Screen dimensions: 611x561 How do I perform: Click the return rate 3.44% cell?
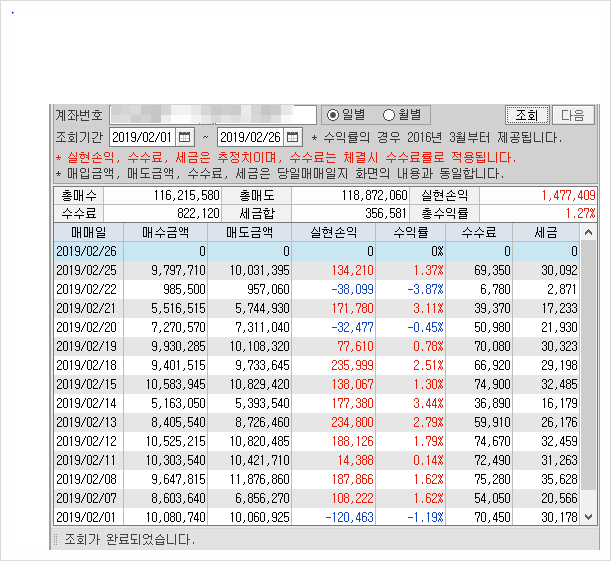point(411,403)
